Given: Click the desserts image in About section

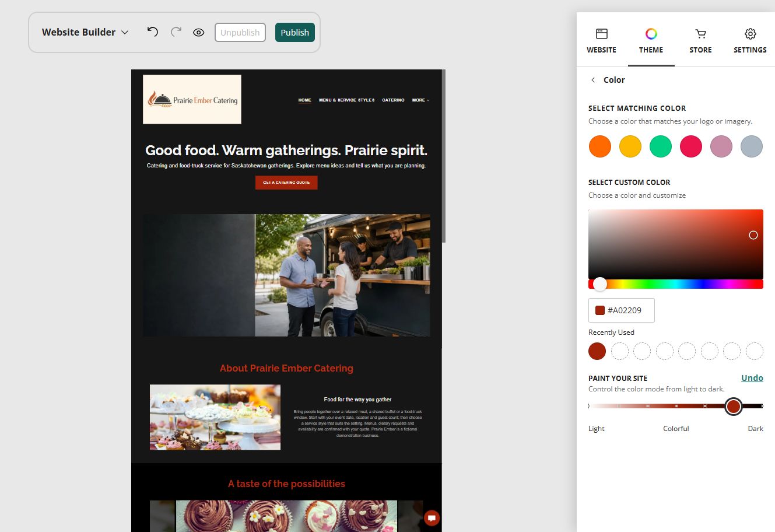Looking at the screenshot, I should pos(215,417).
